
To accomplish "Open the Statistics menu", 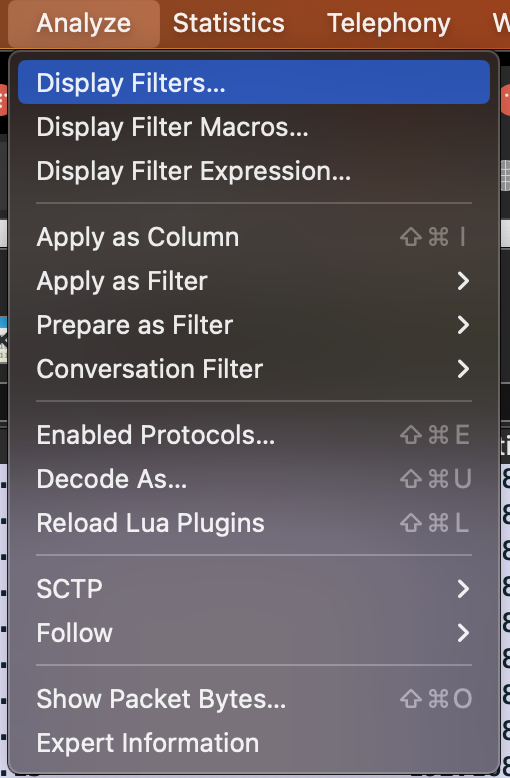I will [x=229, y=23].
